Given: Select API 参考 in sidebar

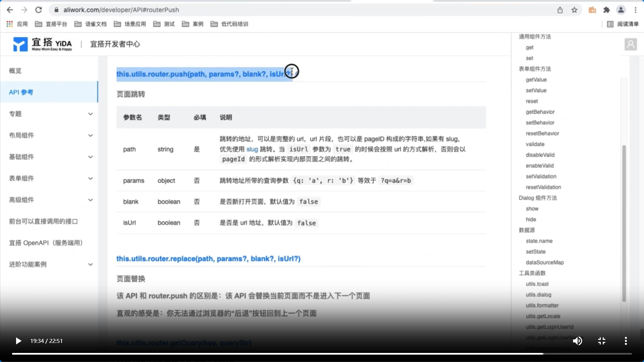Looking at the screenshot, I should 21,92.
